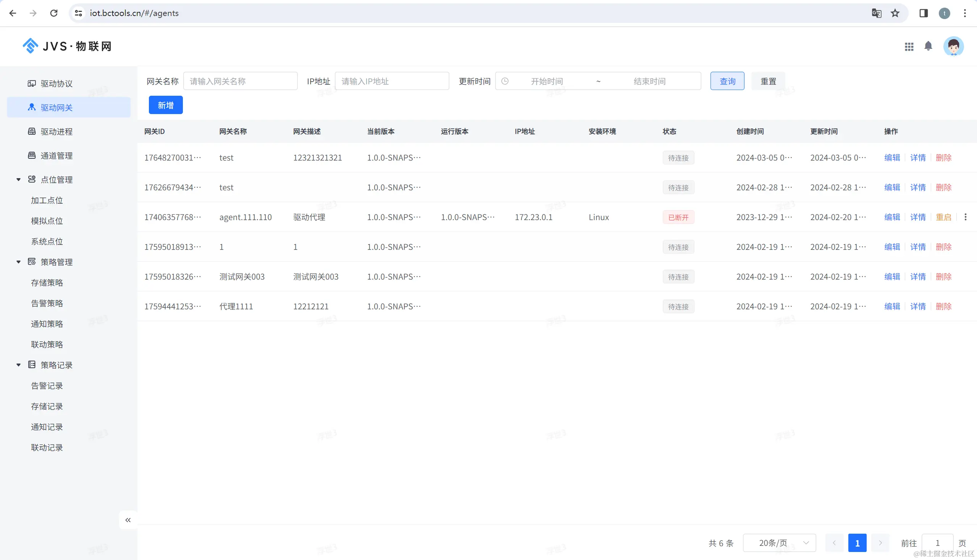Viewport: 977px width, 560px height.
Task: Open the 驱动协议 menu item
Action: coord(56,84)
